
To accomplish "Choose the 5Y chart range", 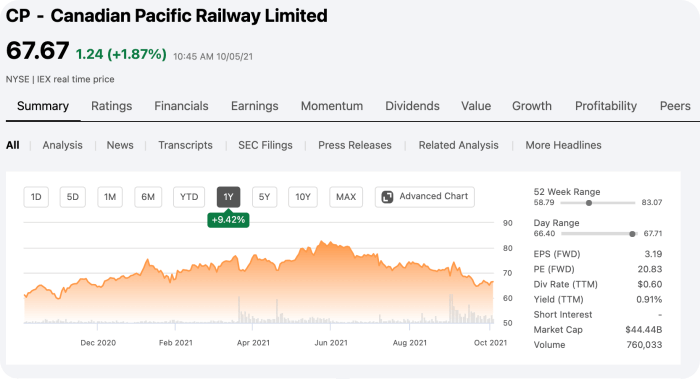I will coord(264,197).
